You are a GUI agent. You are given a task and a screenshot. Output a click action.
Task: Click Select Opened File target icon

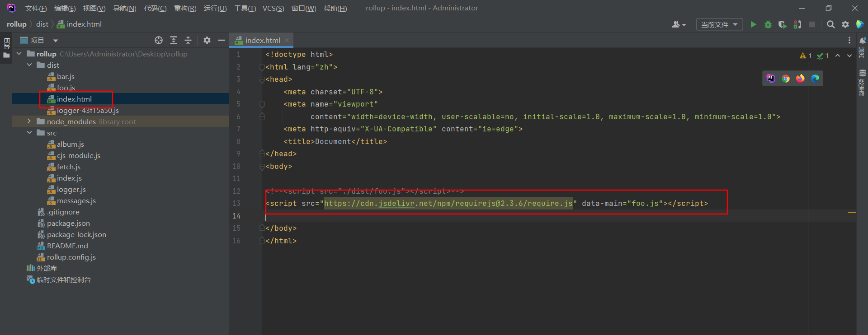[x=159, y=40]
